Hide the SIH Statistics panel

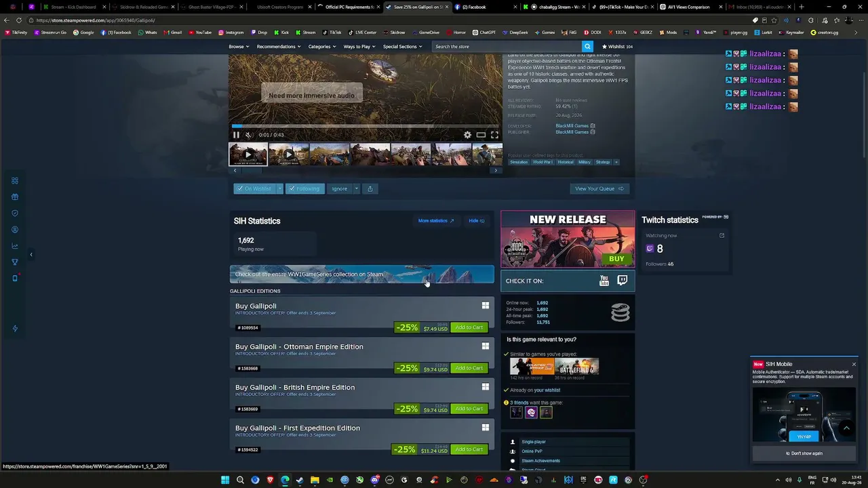click(x=477, y=221)
